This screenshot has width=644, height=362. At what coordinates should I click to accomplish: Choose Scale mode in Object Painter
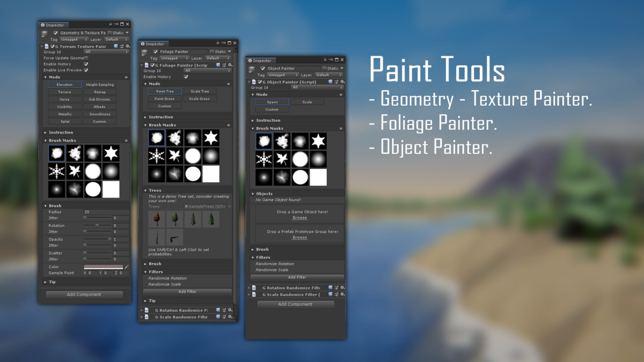[307, 102]
